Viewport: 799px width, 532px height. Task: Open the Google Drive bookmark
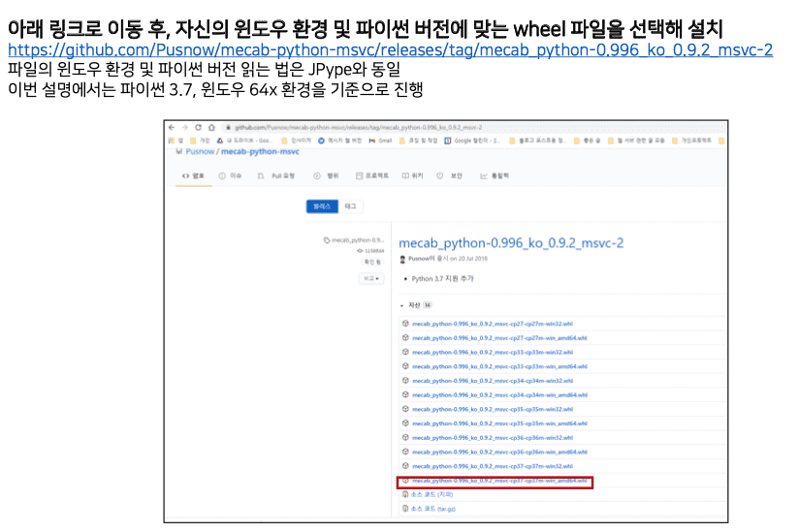[245, 141]
